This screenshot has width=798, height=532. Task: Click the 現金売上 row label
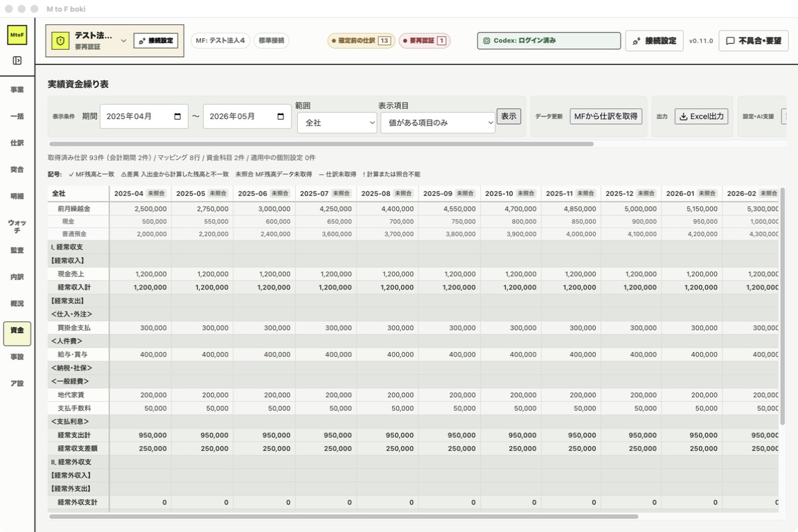(x=71, y=274)
